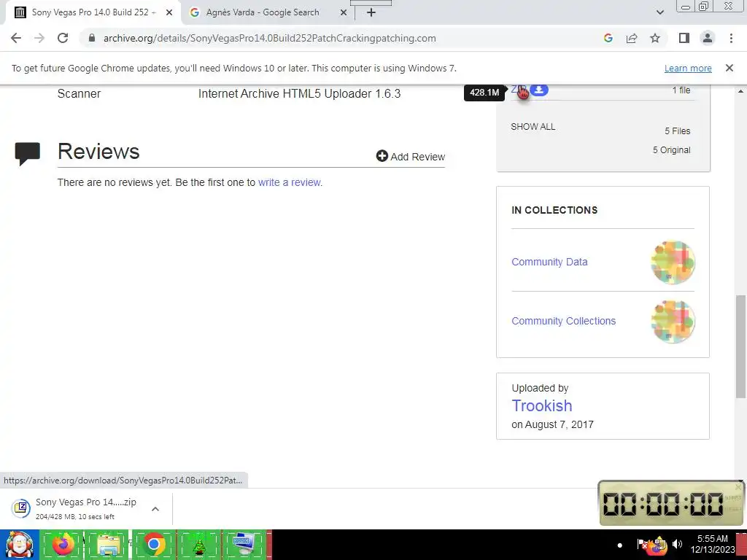Expand the tab search dropdown

pos(659,12)
